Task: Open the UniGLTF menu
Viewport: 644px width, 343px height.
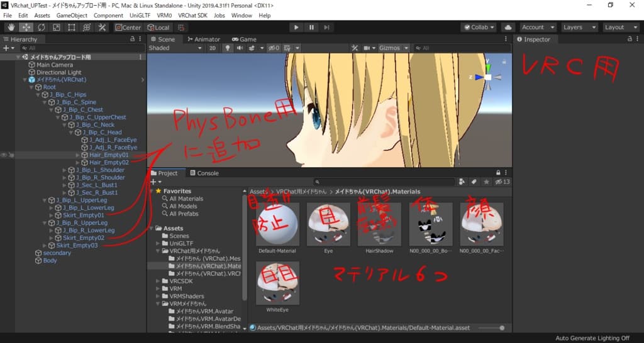Action: pyautogui.click(x=140, y=16)
